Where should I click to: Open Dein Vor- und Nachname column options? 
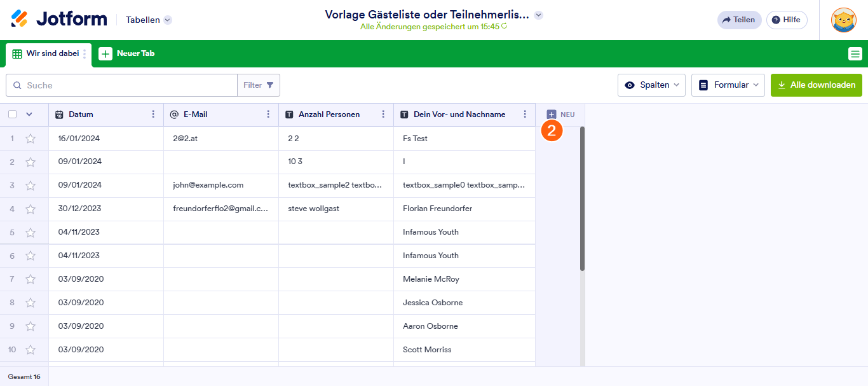[525, 114]
